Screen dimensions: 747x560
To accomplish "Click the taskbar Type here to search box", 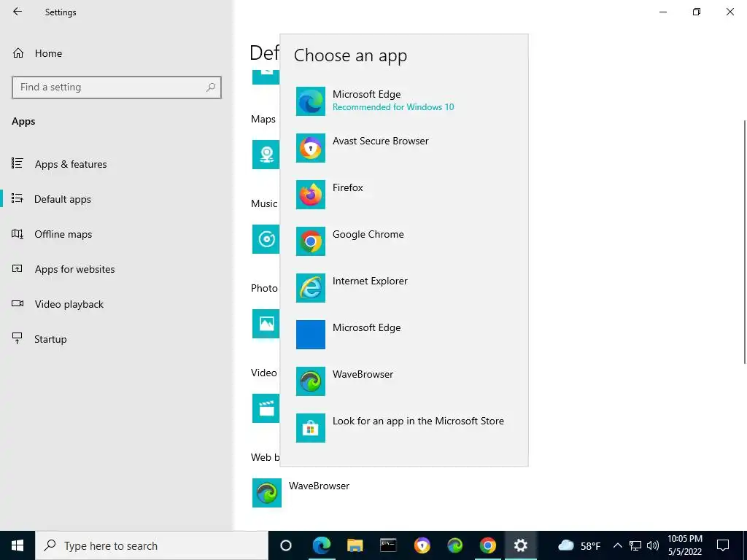I will click(x=152, y=545).
